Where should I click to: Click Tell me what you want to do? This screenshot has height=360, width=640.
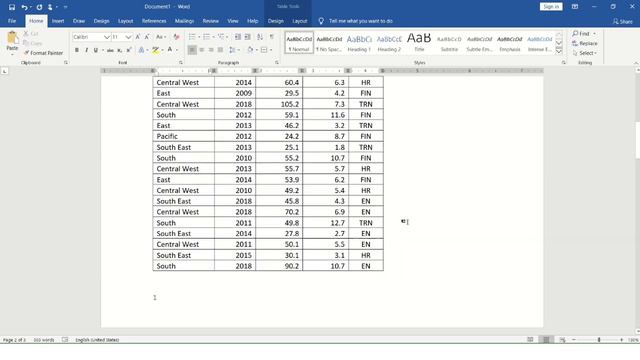(361, 21)
